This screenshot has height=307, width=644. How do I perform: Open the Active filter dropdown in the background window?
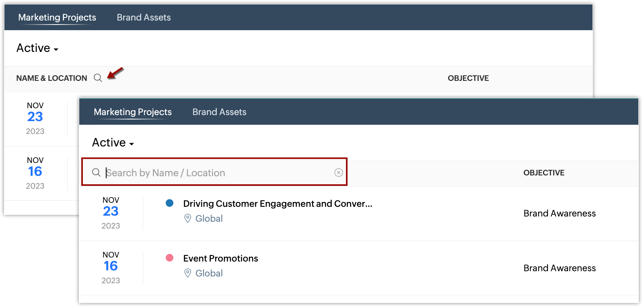(x=37, y=48)
